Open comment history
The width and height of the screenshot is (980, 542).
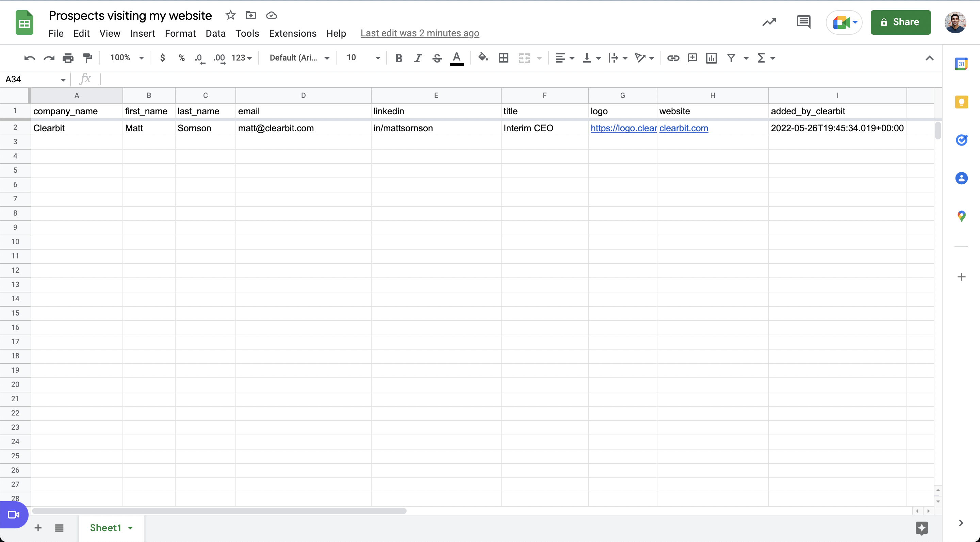803,22
